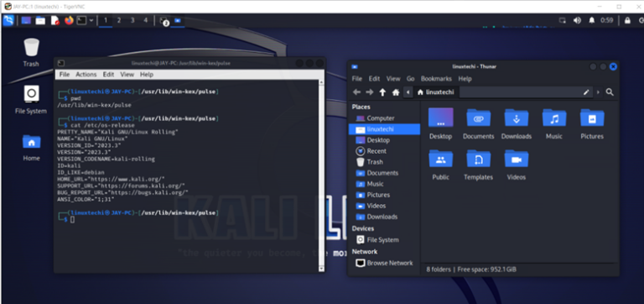Screen dimensions: 644x304
Task: Open Thunar's File menu
Action: pyautogui.click(x=357, y=79)
